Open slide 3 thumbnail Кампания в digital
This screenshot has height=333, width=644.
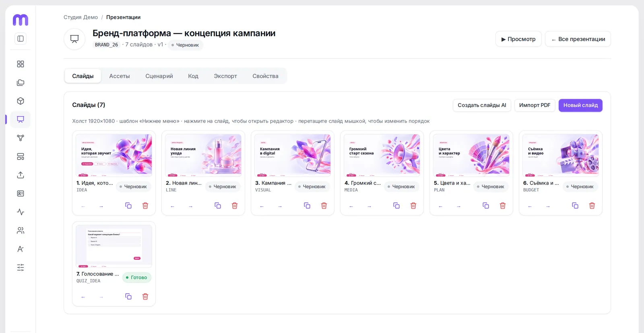point(293,155)
